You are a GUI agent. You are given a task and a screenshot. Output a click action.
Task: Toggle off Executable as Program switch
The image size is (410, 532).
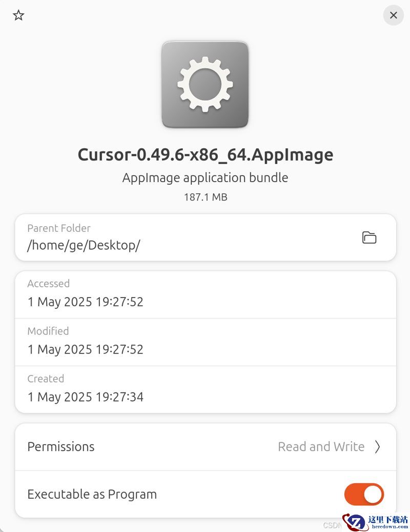[x=364, y=495]
